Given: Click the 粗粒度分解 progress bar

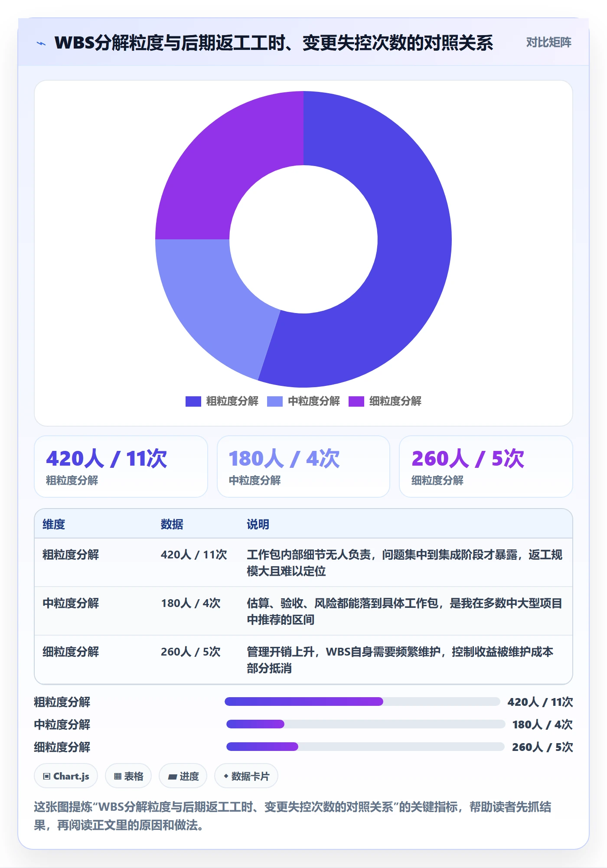Looking at the screenshot, I should click(x=362, y=702).
